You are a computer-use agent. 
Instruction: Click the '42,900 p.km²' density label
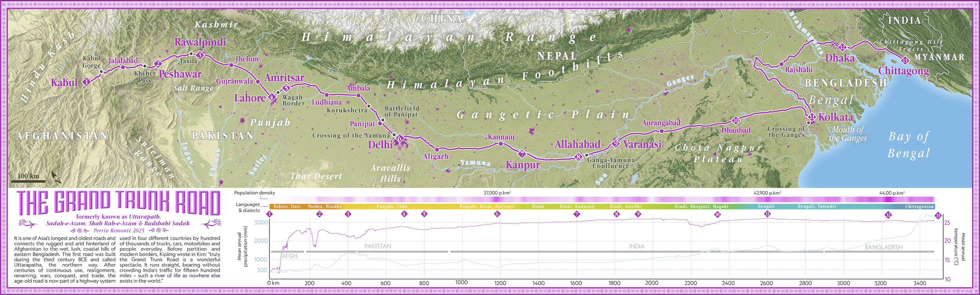pyautogui.click(x=767, y=193)
